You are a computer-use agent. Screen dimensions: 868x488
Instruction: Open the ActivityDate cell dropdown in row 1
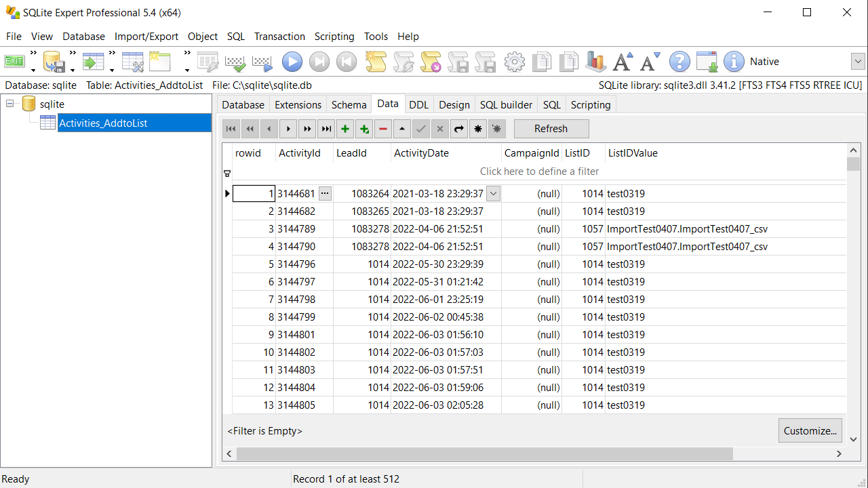pos(494,194)
